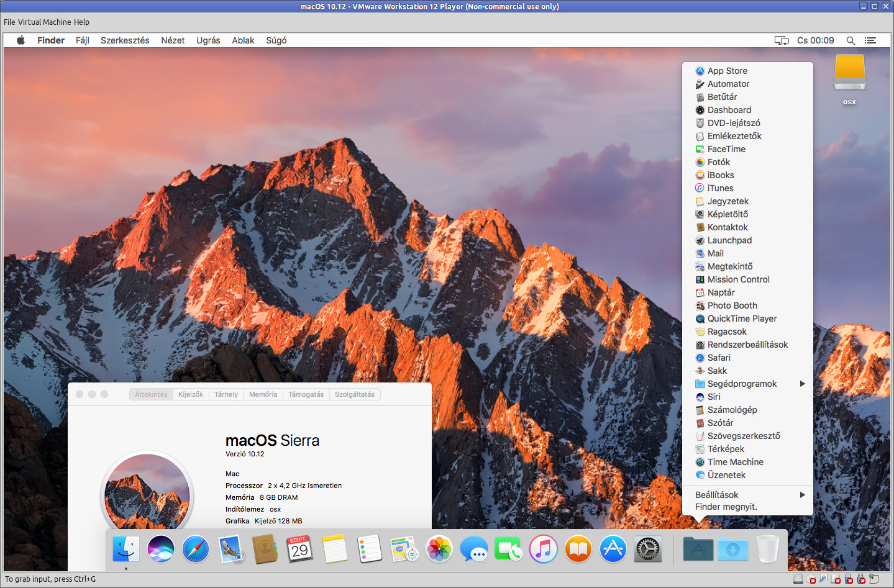Click the Applications folder stack in Dock
894x588 pixels.
coord(698,549)
